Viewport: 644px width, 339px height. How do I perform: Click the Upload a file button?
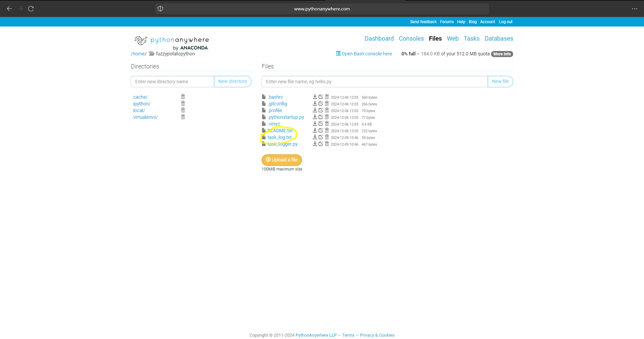[x=281, y=160]
